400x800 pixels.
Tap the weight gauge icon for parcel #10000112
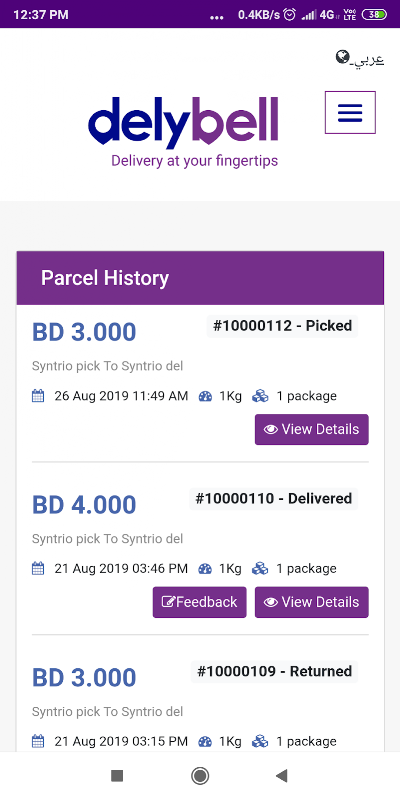click(x=205, y=396)
